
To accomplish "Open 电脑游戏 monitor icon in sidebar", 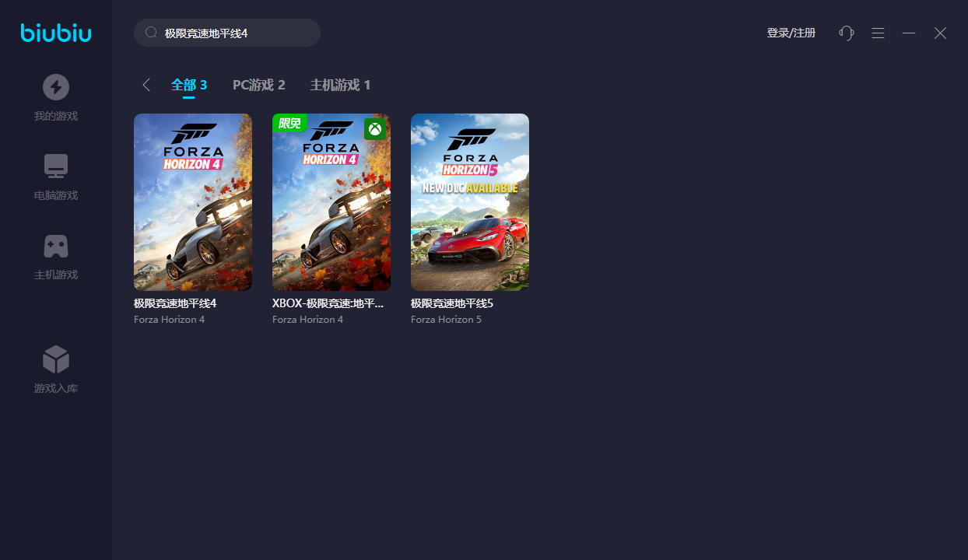I will click(x=56, y=166).
